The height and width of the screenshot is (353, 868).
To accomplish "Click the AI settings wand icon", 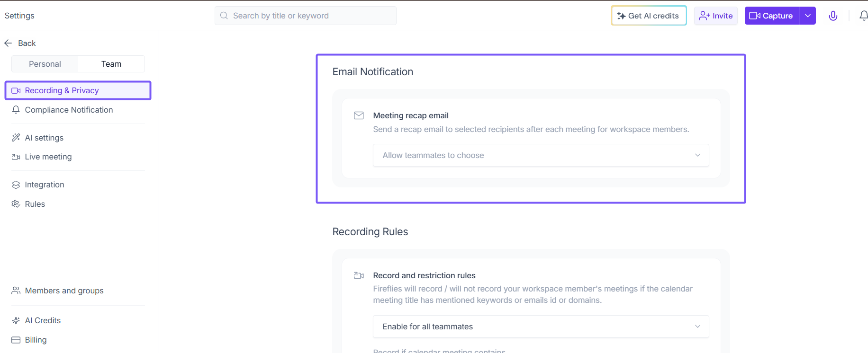I will coord(16,138).
